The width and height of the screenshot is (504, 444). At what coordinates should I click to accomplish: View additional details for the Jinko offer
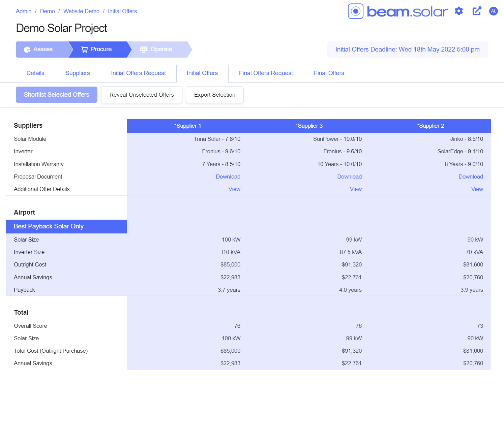477,189
